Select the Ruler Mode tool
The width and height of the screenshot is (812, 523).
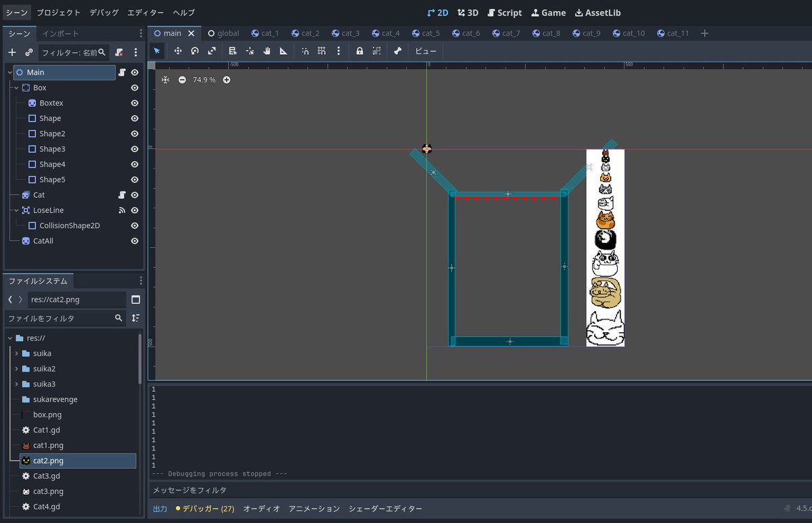pyautogui.click(x=284, y=51)
